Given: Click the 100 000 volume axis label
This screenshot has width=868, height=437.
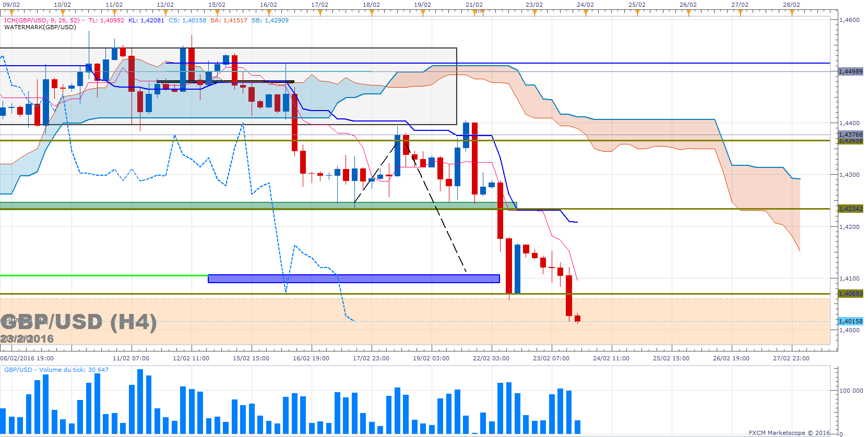Looking at the screenshot, I should click(x=851, y=390).
